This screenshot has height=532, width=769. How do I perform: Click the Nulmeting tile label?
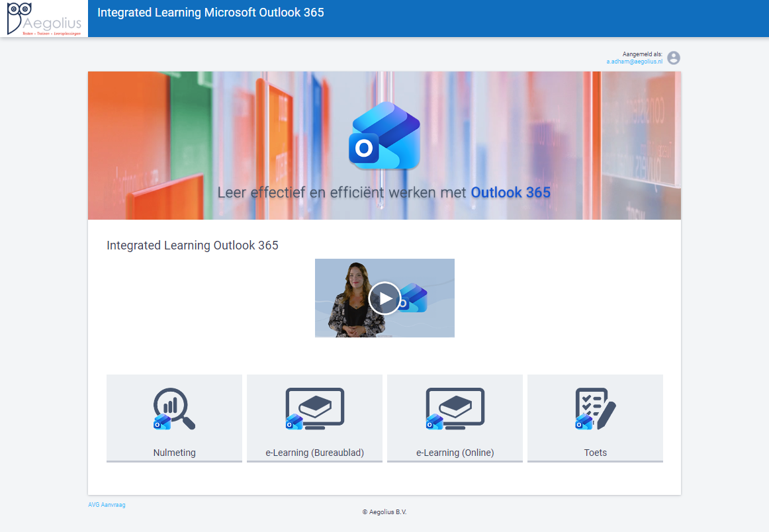[174, 453]
